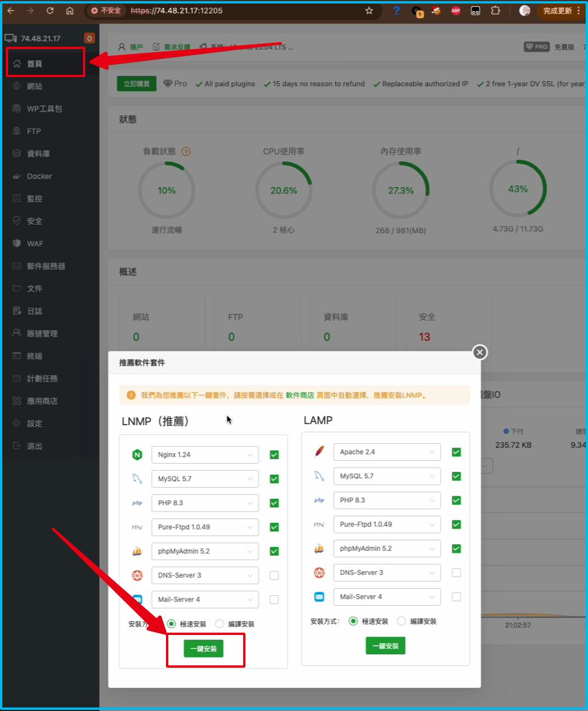
Task: Click the 立即購買 button
Action: (x=137, y=84)
